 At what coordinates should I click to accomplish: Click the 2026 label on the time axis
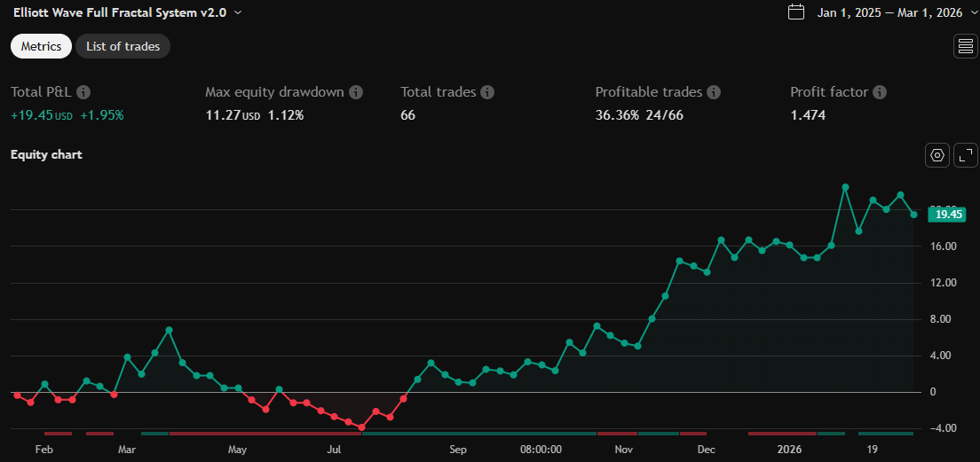tap(788, 450)
